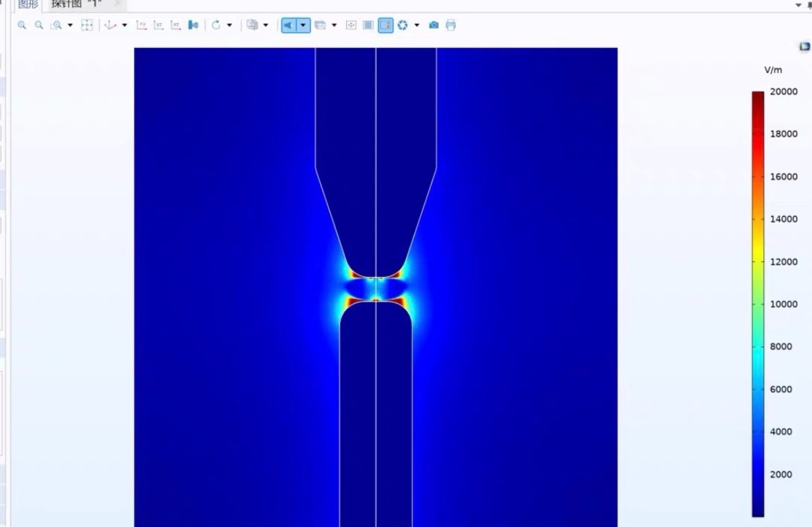Switch to the 图形 tab
This screenshot has height=527, width=812.
click(28, 4)
